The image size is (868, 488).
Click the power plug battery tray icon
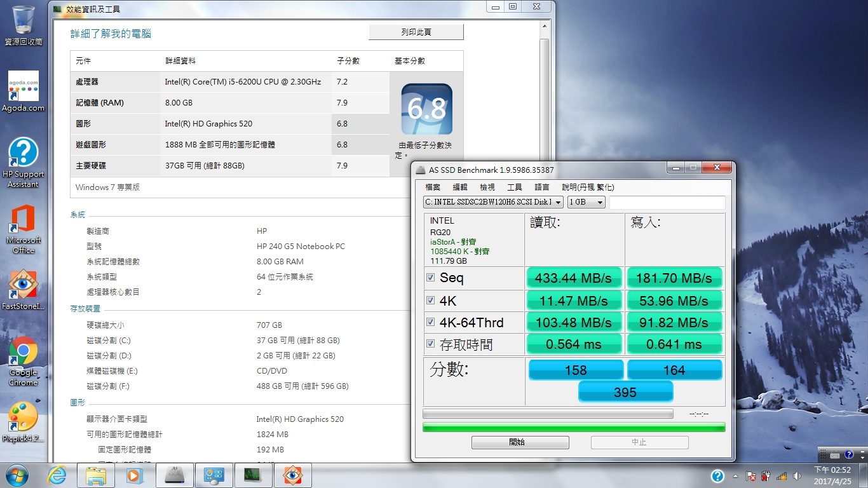[x=766, y=476]
